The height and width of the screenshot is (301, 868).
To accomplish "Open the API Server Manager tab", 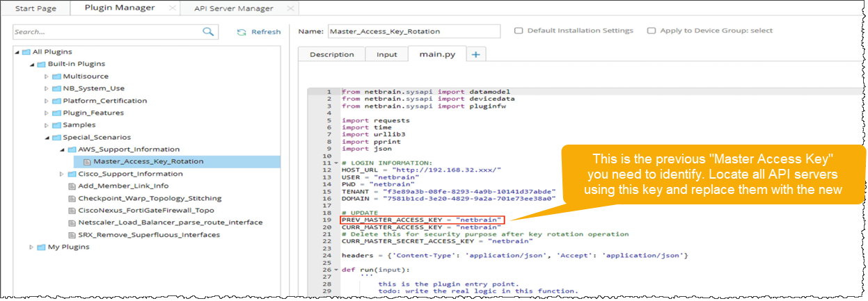I will (232, 8).
